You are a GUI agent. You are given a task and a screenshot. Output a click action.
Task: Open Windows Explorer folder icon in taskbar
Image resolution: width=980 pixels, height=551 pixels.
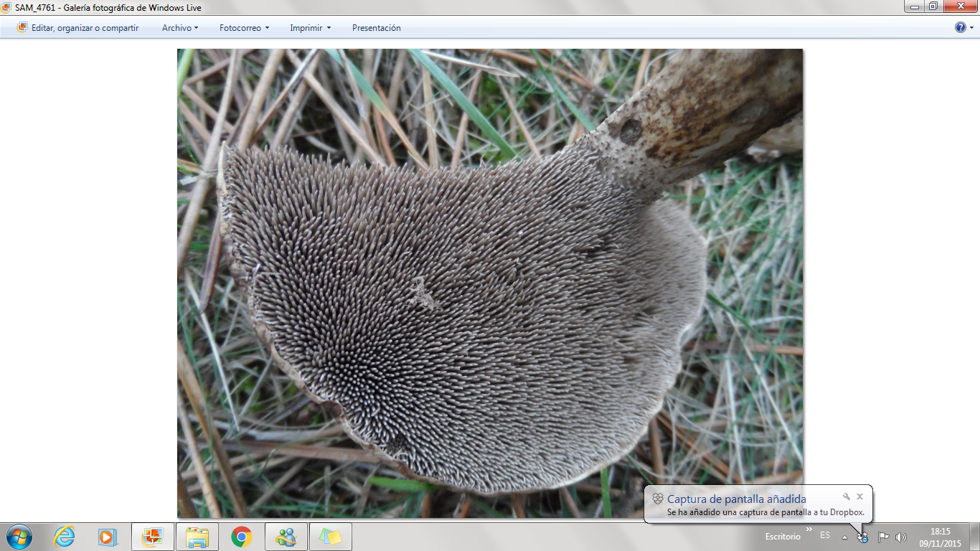197,537
